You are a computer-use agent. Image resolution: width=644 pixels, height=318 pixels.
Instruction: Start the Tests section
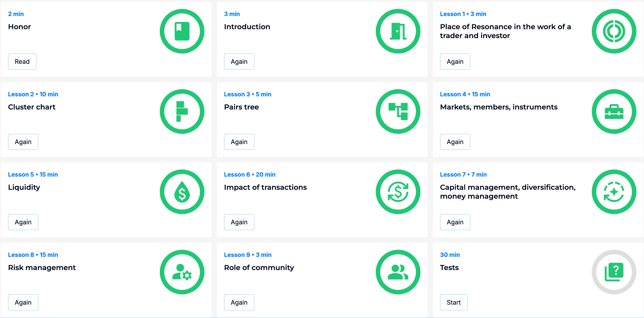pyautogui.click(x=453, y=302)
